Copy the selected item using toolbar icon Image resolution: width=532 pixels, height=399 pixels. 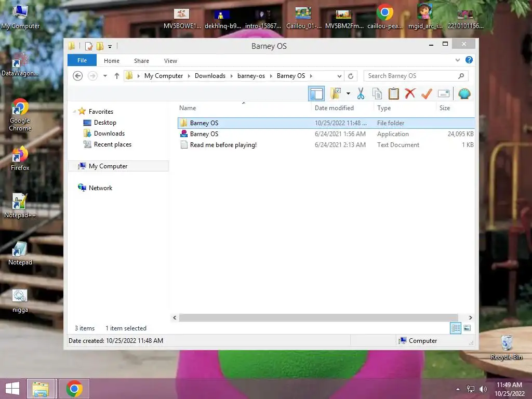(377, 94)
